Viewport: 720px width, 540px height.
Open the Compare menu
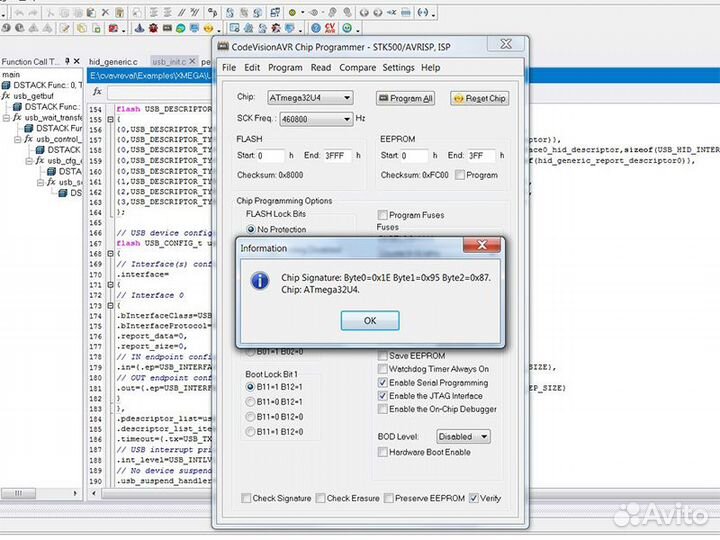[357, 68]
